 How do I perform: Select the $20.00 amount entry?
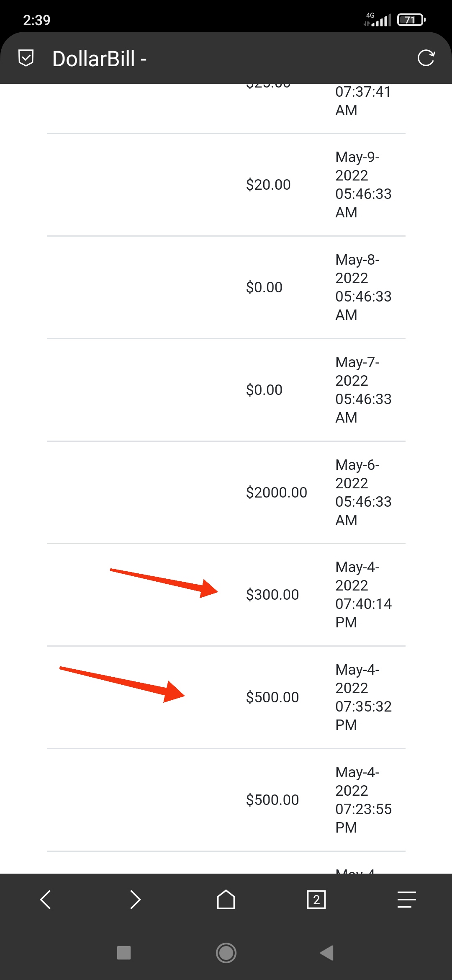coord(268,185)
